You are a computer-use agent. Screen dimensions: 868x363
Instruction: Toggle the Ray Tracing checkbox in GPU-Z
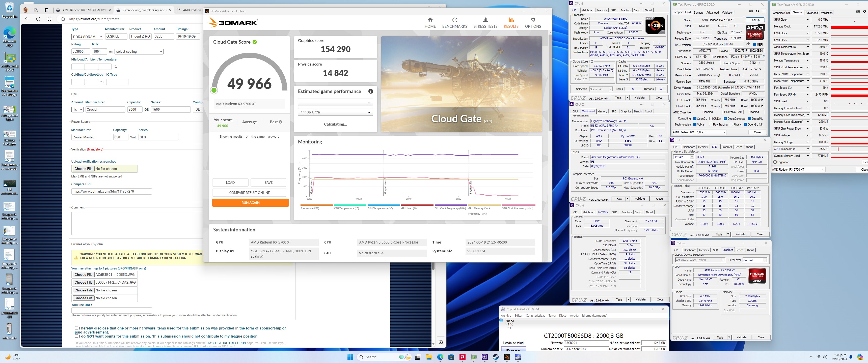[x=711, y=124]
